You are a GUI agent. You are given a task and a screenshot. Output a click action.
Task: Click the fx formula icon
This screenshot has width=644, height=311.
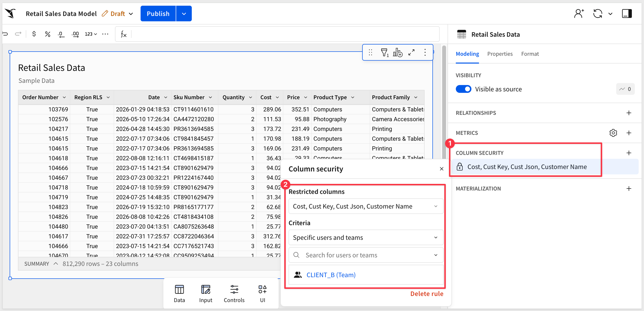tap(124, 34)
